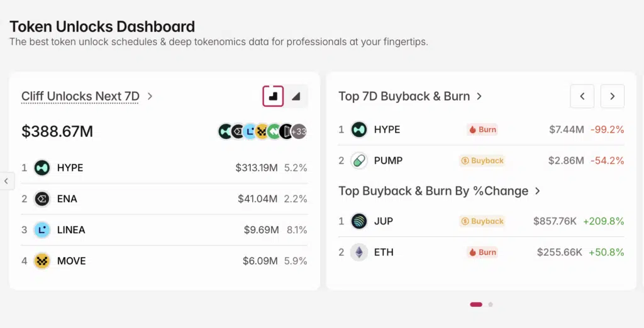Switch to the linear unlock view toggle
Screen dimensions: 644x328
[296, 96]
